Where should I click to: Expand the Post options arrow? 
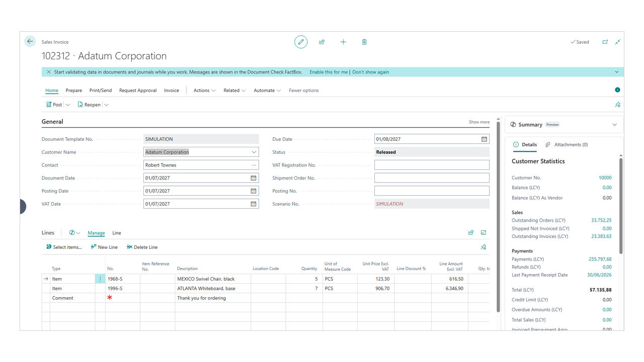pos(68,105)
